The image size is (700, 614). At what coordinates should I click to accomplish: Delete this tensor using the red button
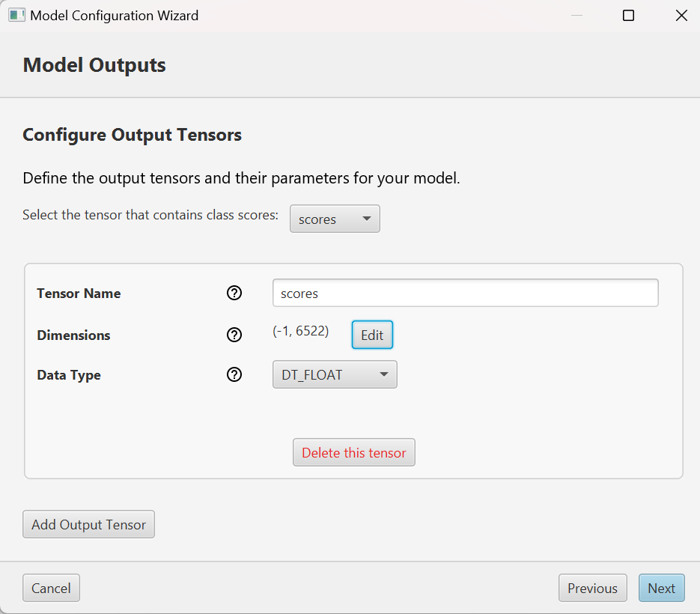coord(353,453)
